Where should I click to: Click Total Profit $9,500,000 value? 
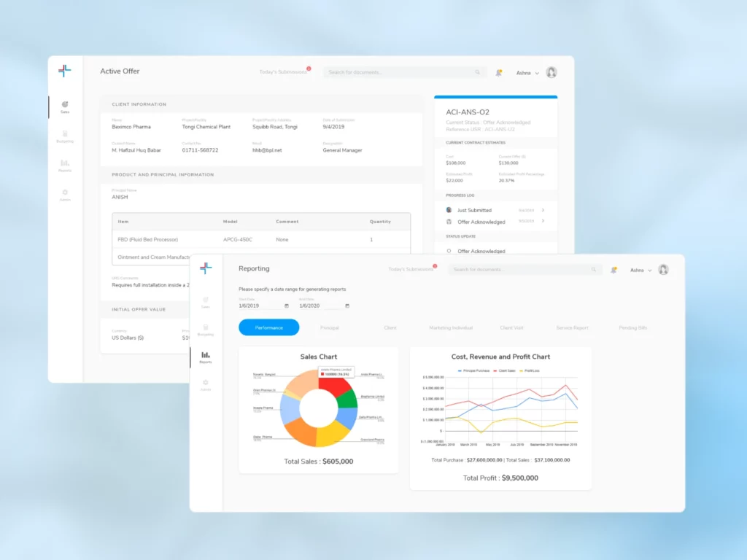519,478
